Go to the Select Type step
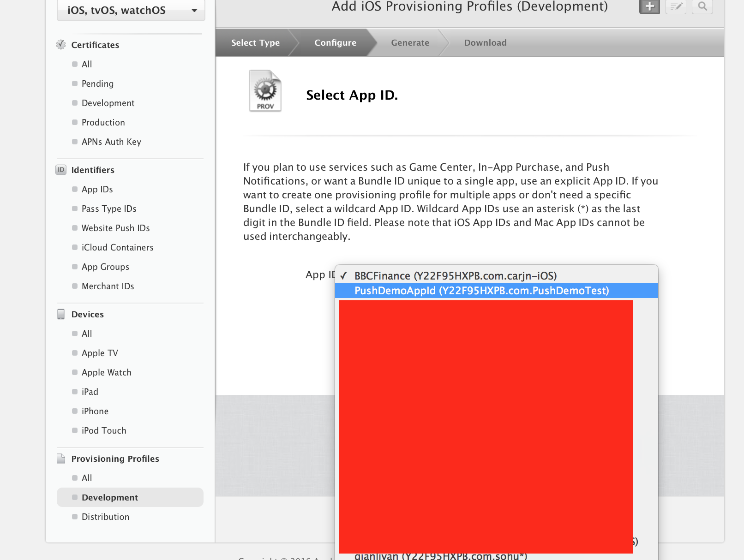This screenshot has height=560, width=744. point(255,43)
